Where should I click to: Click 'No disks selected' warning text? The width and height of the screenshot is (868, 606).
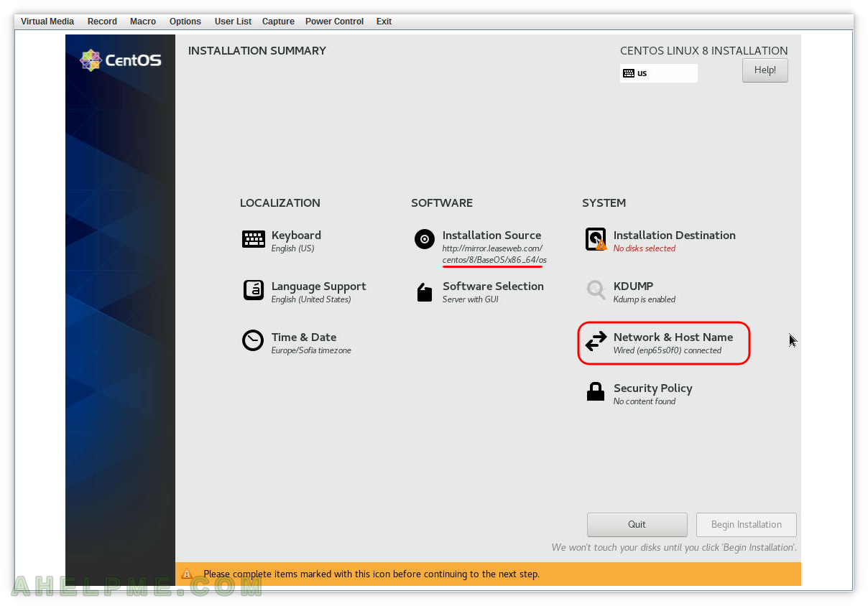point(645,248)
